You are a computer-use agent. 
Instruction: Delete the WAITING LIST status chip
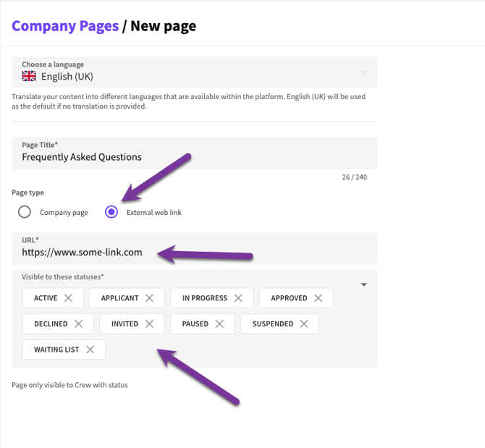pyautogui.click(x=90, y=350)
